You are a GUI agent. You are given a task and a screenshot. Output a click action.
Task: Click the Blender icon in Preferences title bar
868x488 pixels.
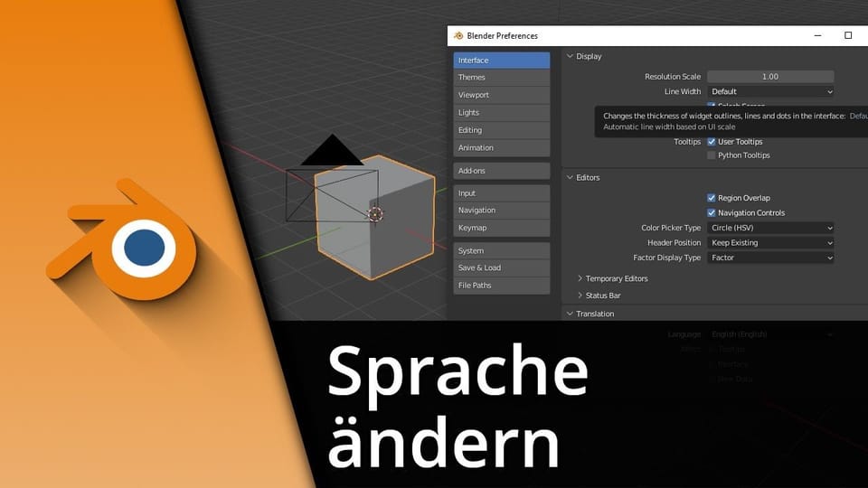pos(458,36)
